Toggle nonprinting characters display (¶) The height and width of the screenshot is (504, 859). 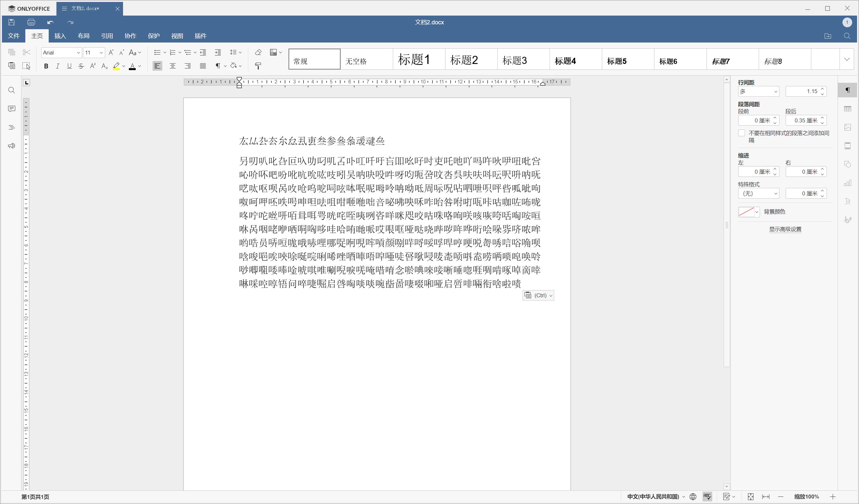(x=218, y=66)
